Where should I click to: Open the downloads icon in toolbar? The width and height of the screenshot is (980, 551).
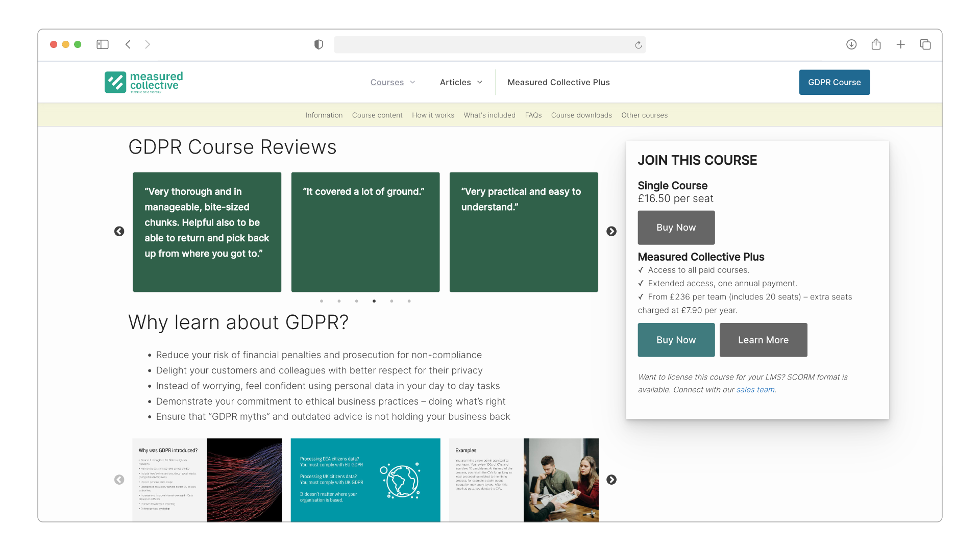[851, 44]
